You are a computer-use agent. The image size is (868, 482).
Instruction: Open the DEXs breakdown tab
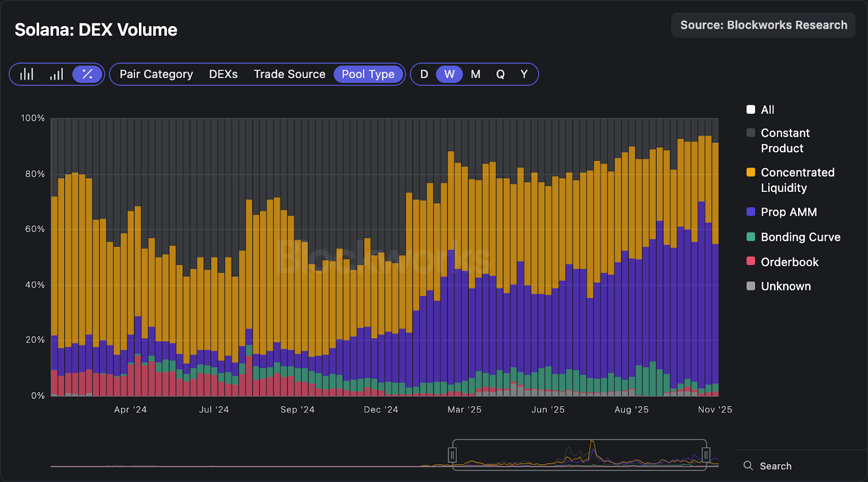click(x=223, y=74)
